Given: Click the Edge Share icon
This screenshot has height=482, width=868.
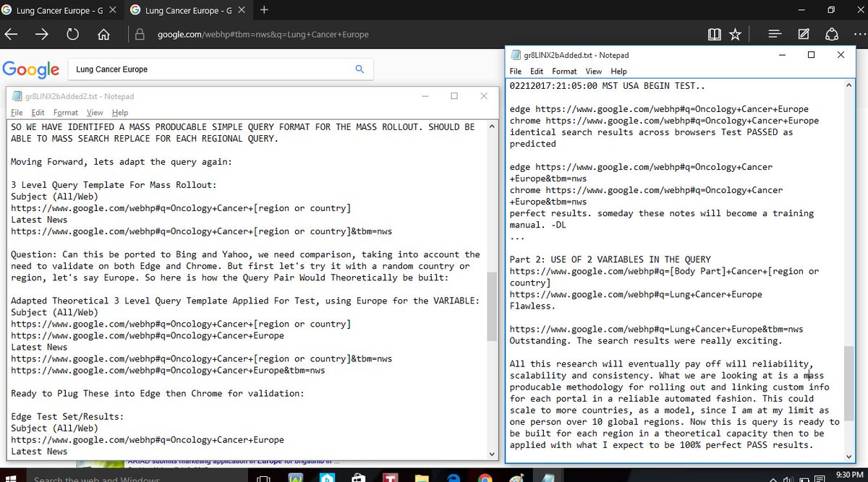Looking at the screenshot, I should (832, 34).
